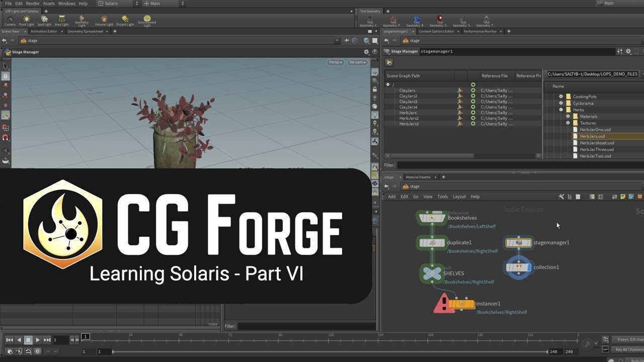The width and height of the screenshot is (644, 362).
Task: Select the stagemanager1 node
Action: [518, 243]
